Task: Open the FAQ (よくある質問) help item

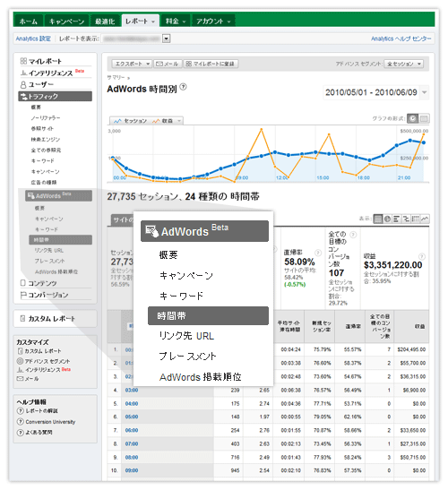Action: (35, 432)
